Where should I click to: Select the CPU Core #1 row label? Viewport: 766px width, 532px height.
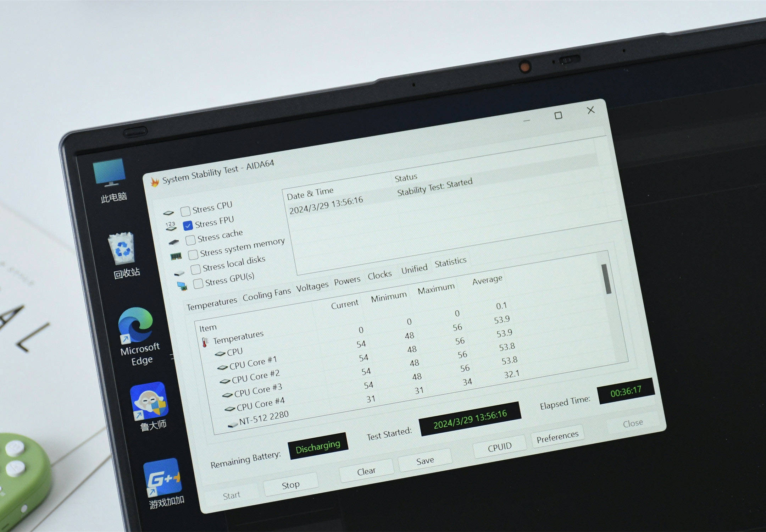253,363
